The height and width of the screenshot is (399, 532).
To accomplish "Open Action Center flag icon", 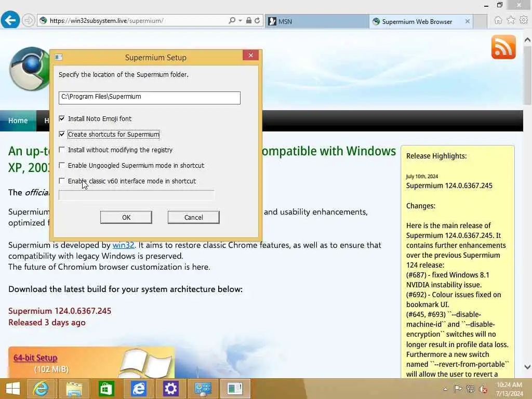I will tap(458, 389).
